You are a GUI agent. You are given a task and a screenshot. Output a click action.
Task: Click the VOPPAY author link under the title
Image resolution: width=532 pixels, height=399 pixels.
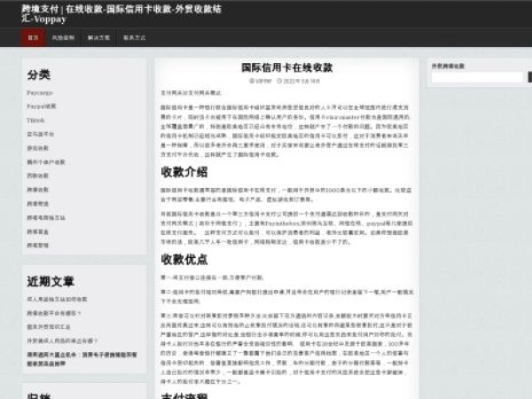pyautogui.click(x=265, y=81)
